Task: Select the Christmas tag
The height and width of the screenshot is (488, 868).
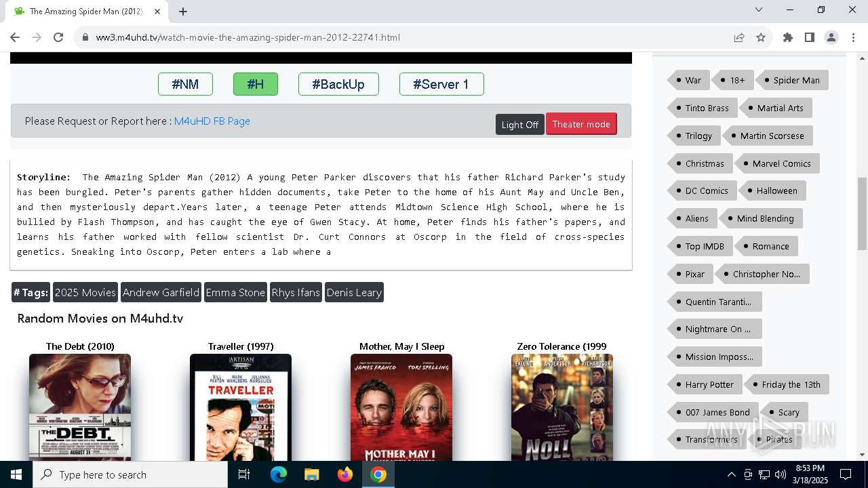Action: tap(699, 163)
